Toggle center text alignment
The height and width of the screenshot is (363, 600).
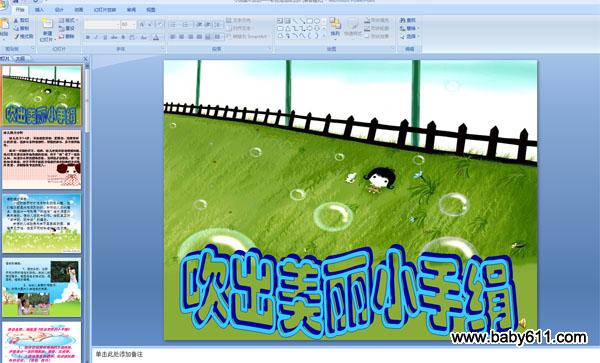pos(181,37)
